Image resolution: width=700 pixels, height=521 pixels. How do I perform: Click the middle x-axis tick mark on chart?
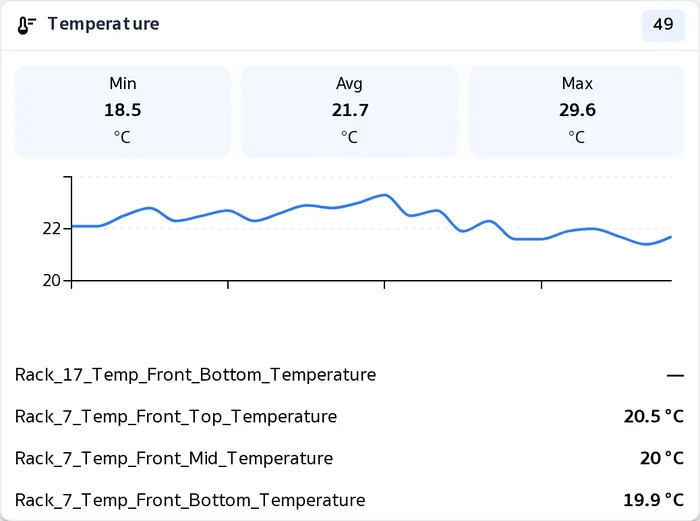click(x=384, y=284)
